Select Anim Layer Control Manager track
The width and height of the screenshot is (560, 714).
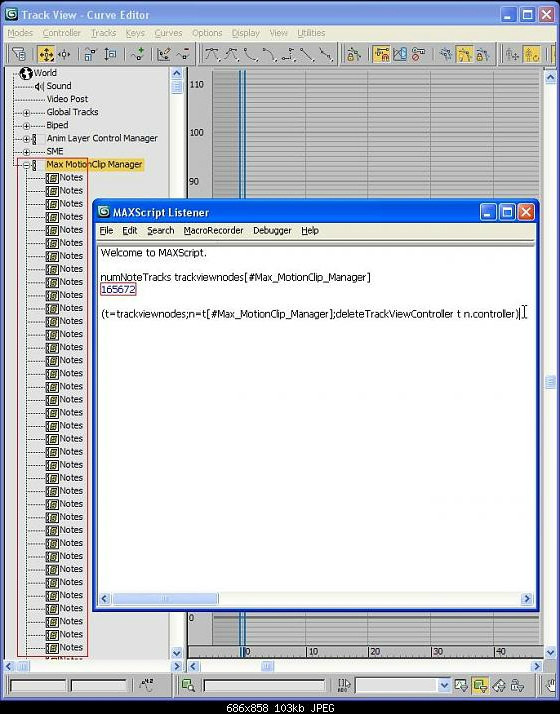pyautogui.click(x=102, y=138)
